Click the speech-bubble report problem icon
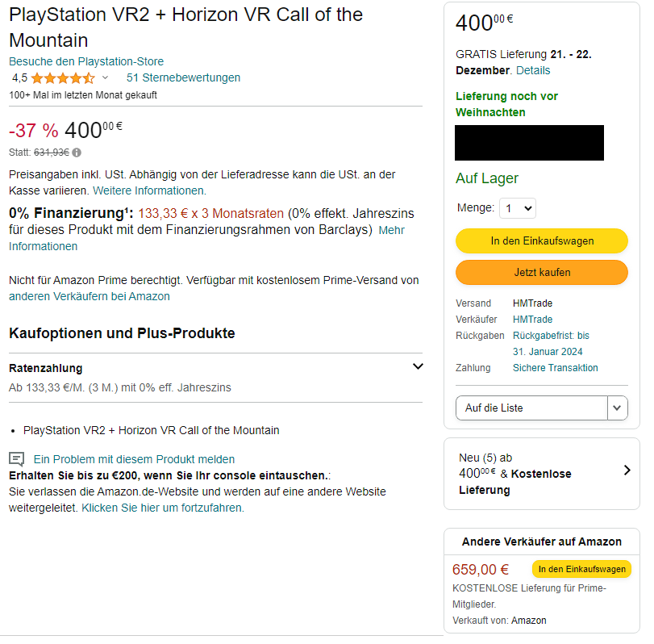654x644 pixels. click(17, 459)
